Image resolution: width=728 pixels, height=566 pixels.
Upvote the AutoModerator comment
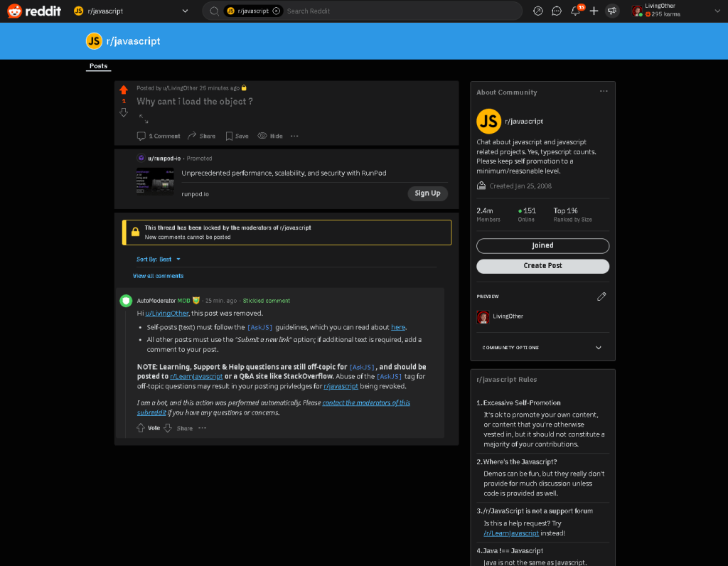point(141,428)
